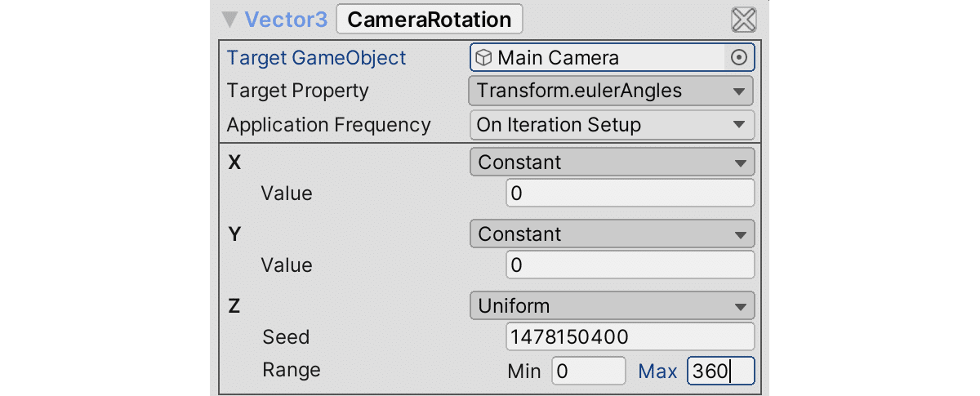Click the Range Min input field

(588, 372)
